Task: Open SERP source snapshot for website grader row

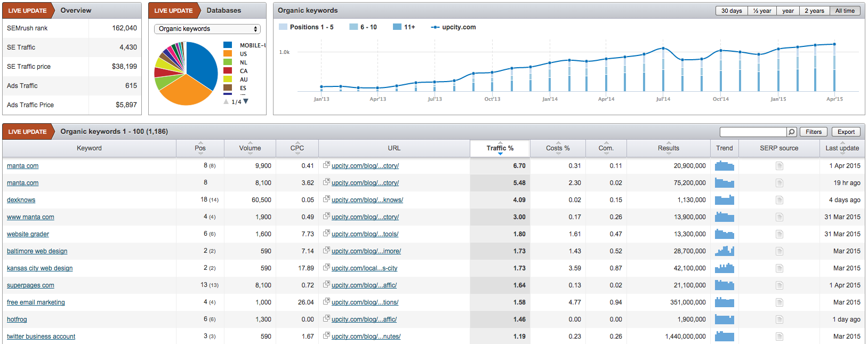Action: (779, 234)
